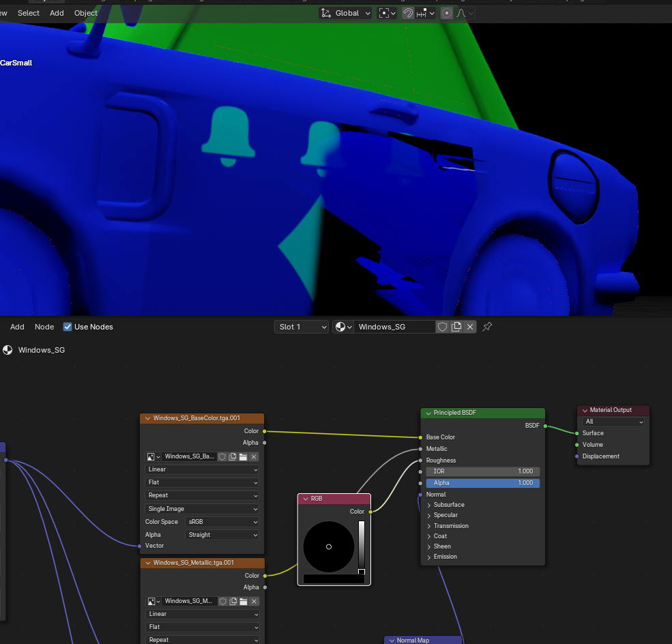Toggle fake user shield for Windows_SG material

click(x=442, y=327)
